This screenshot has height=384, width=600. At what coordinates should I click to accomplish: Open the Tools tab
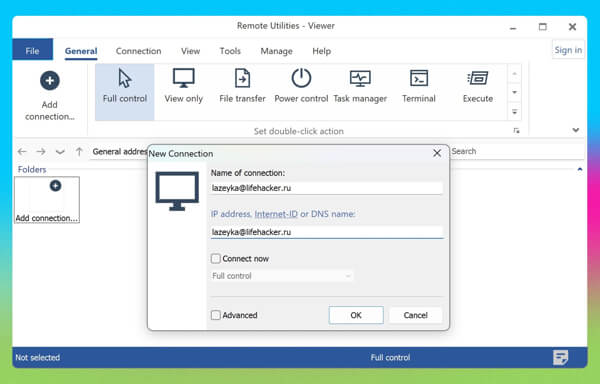230,51
